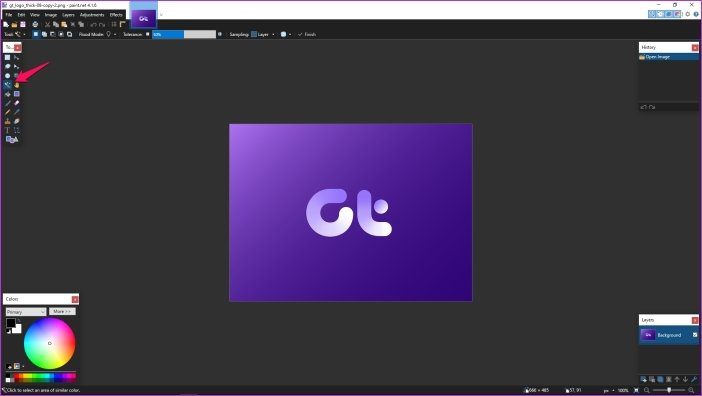The height and width of the screenshot is (396, 702).
Task: Select the Paint Bucket tool
Action: click(x=8, y=94)
